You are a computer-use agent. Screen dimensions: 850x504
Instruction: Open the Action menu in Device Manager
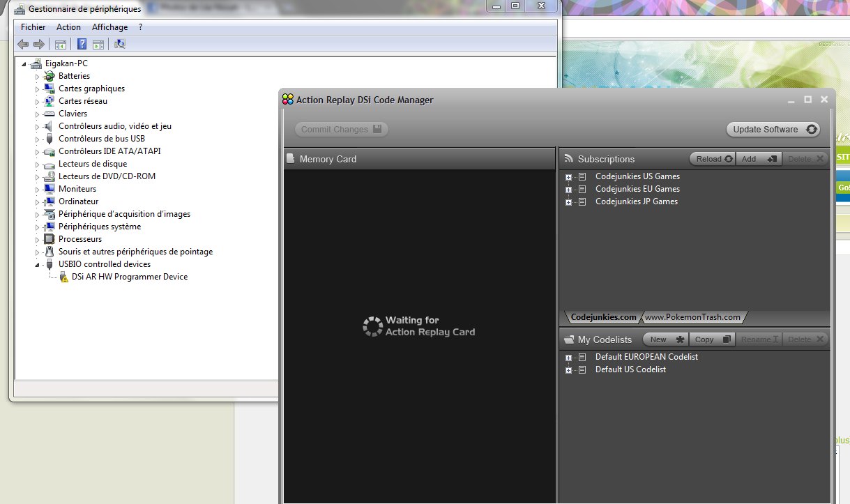pyautogui.click(x=69, y=27)
